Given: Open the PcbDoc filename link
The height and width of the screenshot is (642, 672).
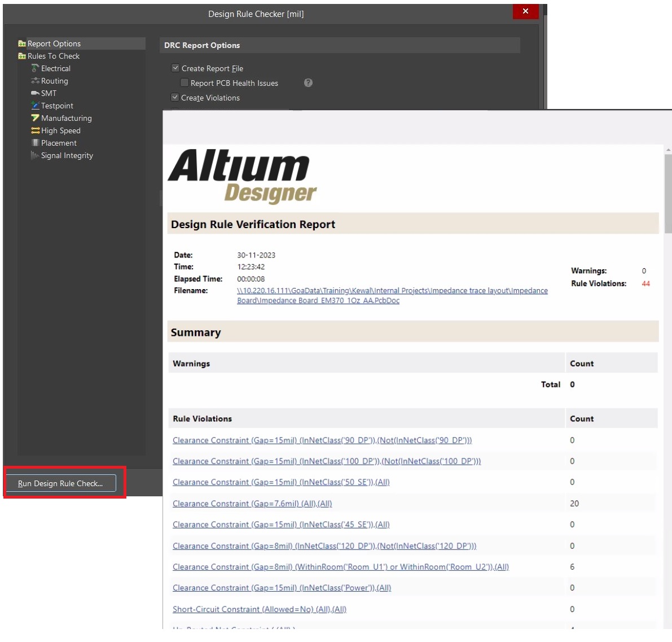Looking at the screenshot, I should 392,291.
